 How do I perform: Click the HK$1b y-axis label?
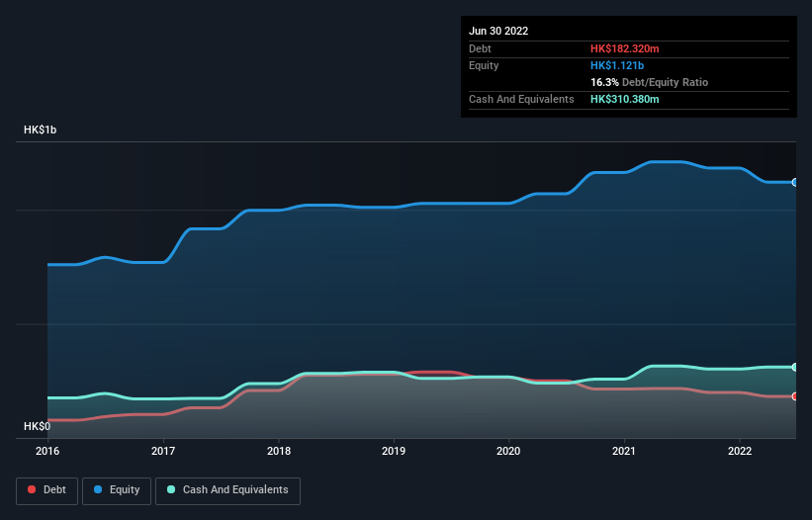40,130
